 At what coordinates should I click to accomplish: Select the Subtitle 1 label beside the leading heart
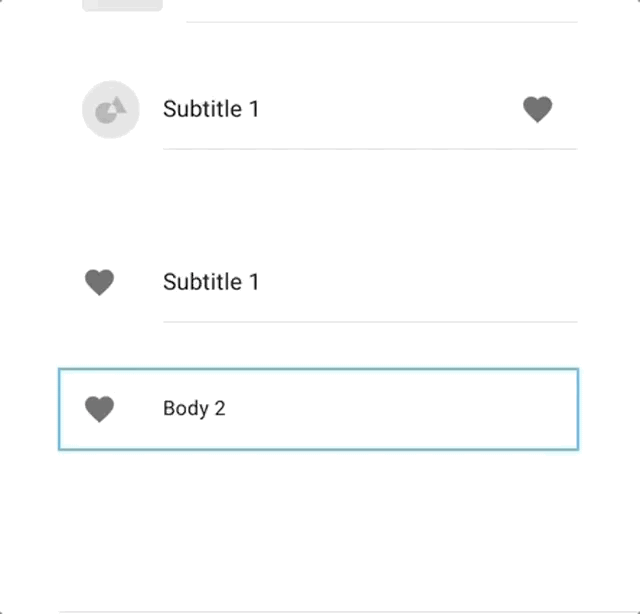click(x=211, y=282)
